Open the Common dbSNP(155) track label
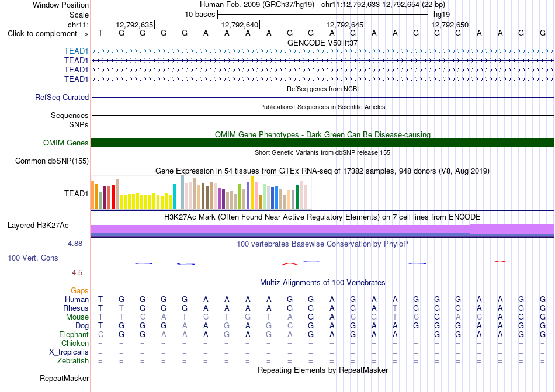The image size is (555, 392). (x=51, y=161)
